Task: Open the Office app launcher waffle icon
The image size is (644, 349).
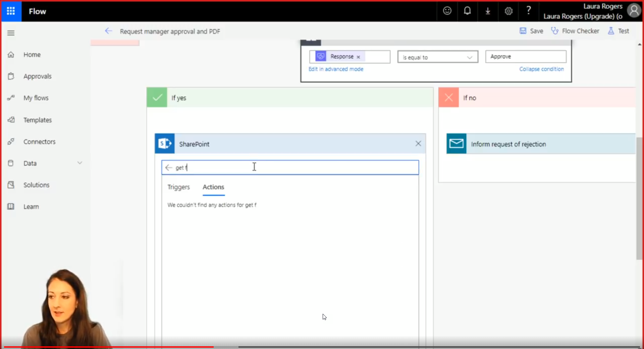Action: [11, 11]
